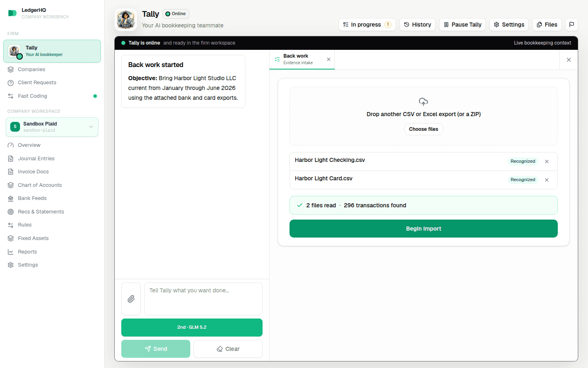Click Tally avatar in the header

point(126,20)
